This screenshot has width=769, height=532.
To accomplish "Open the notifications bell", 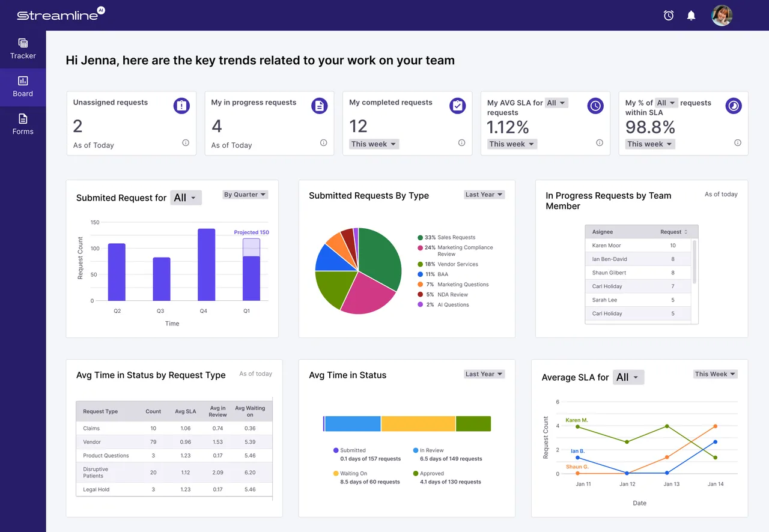I will [x=691, y=16].
